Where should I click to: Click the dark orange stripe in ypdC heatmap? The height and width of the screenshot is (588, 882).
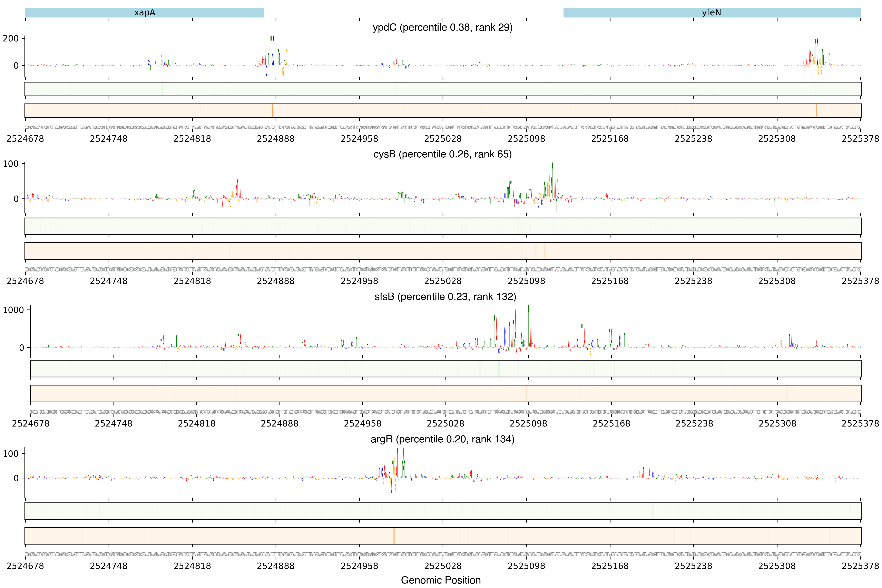(272, 111)
